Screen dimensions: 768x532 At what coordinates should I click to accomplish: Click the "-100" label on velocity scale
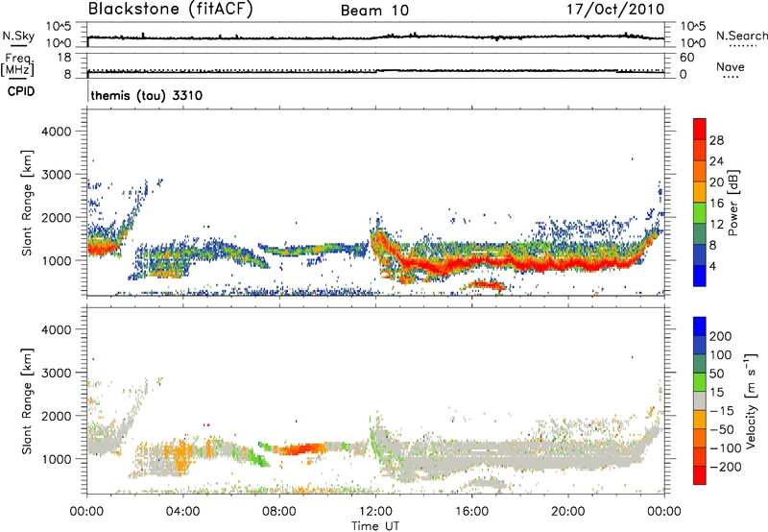click(x=726, y=447)
